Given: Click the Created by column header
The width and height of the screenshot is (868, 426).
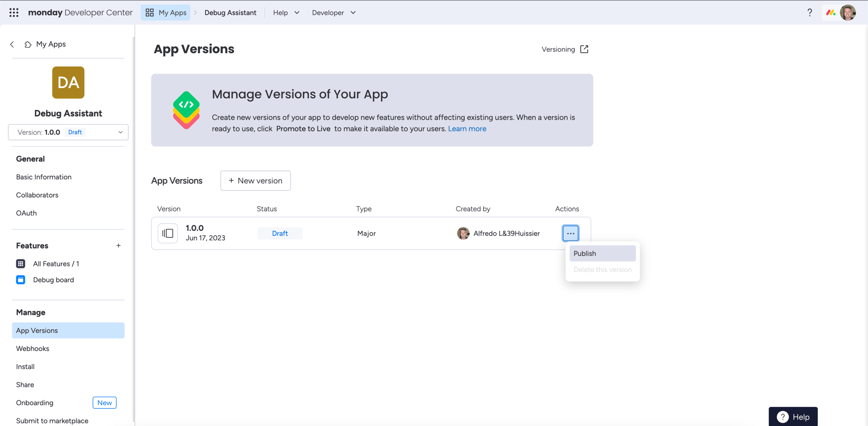Looking at the screenshot, I should [x=473, y=209].
